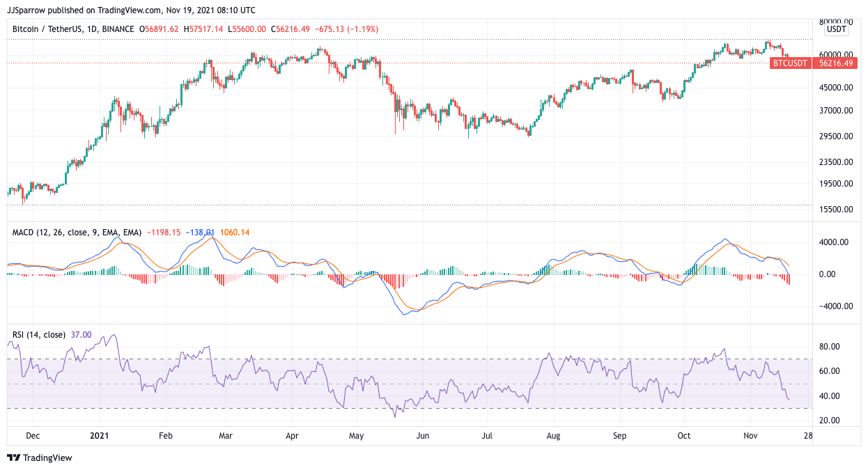Click MACD histogram value −1198.15
The height and width of the screenshot is (470, 868).
[163, 232]
